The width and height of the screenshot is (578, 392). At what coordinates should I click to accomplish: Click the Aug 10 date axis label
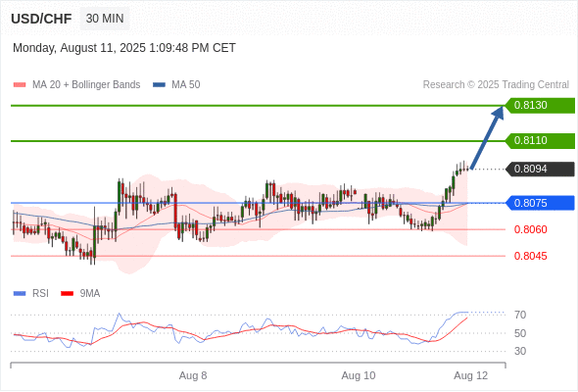click(359, 375)
